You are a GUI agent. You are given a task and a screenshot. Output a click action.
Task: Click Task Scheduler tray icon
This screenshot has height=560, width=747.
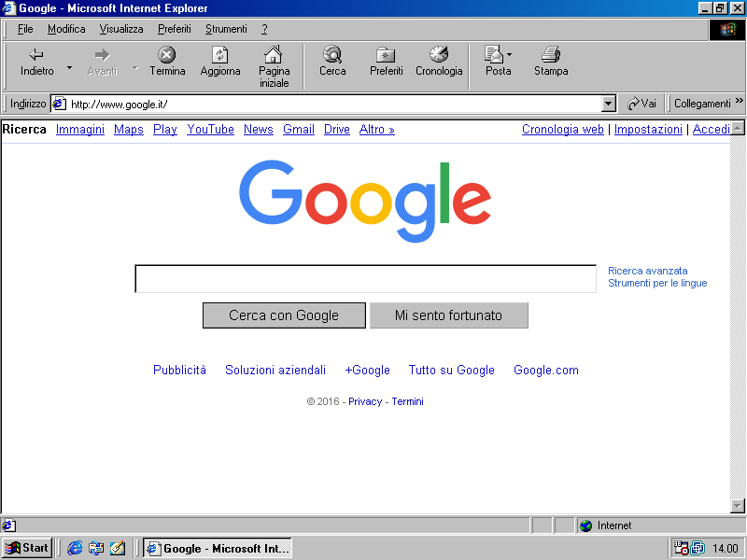[681, 548]
